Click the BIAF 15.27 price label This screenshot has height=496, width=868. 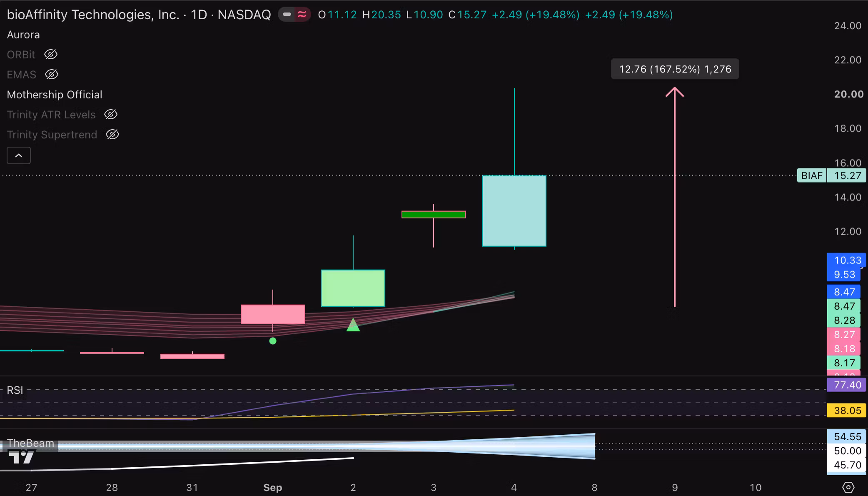832,175
